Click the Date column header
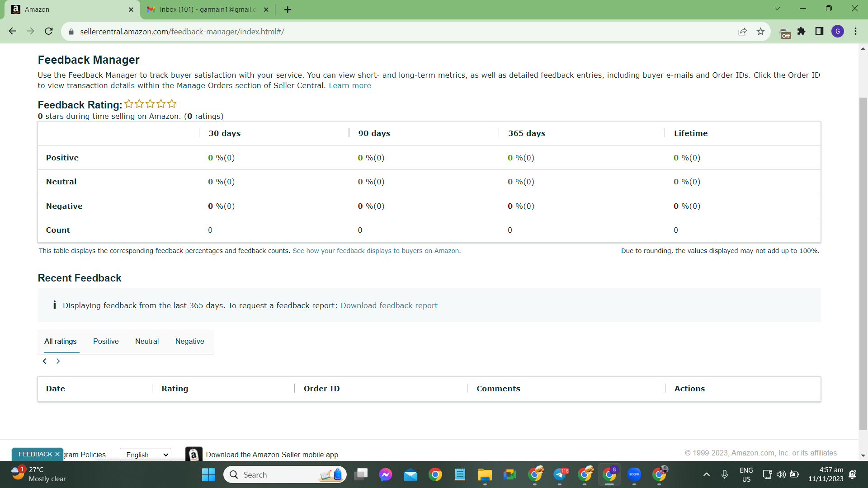This screenshot has width=868, height=488. point(56,389)
